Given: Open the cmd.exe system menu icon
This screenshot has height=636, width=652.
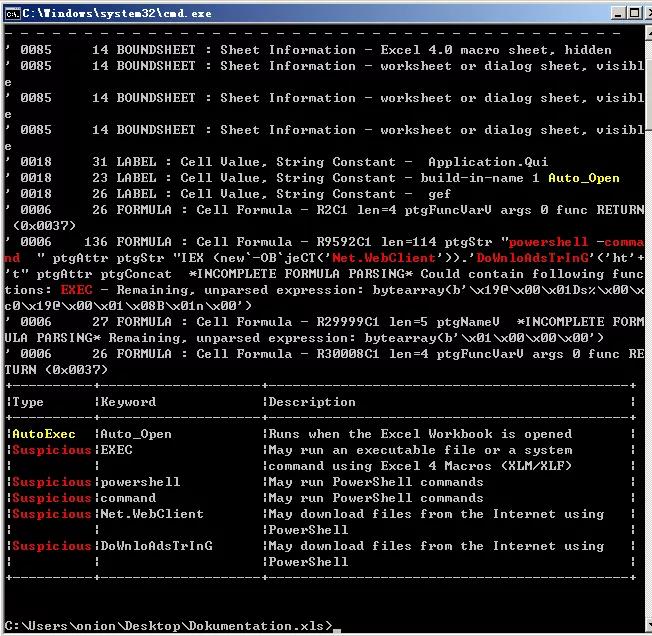Looking at the screenshot, I should [x=12, y=14].
